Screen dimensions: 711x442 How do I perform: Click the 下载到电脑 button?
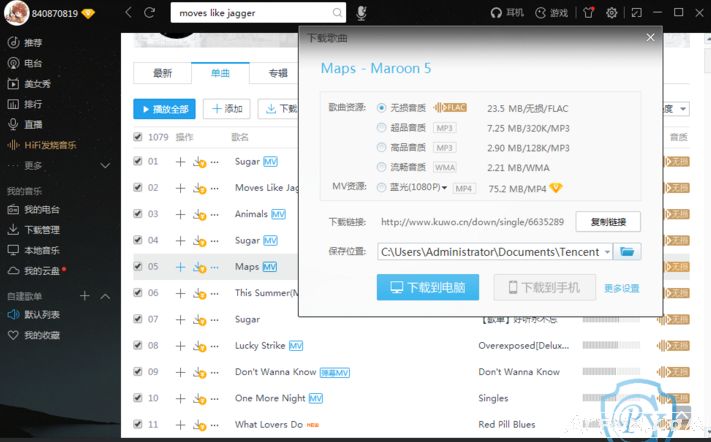click(x=428, y=288)
